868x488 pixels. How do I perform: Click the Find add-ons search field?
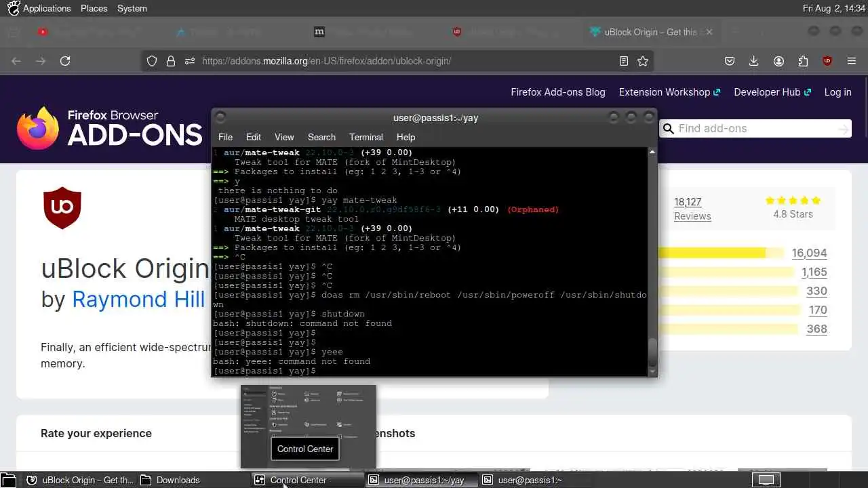(755, 128)
